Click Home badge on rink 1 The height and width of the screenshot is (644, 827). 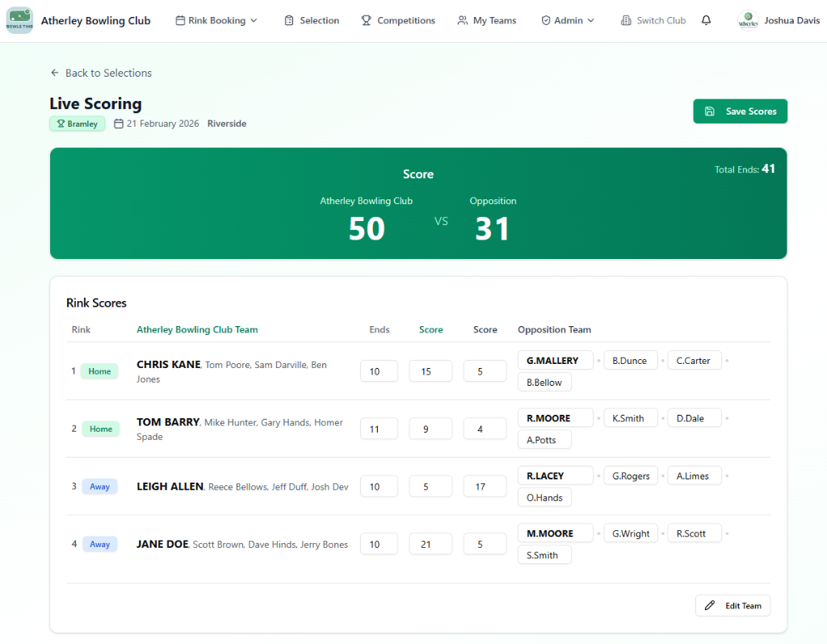coord(99,371)
